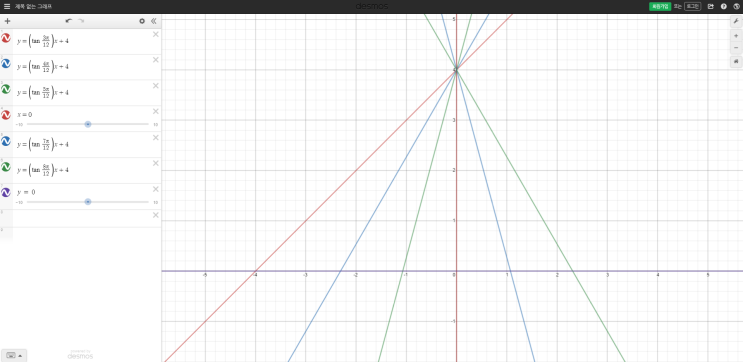Open the share graph icon
Viewport: 743px width, 362px height.
(710, 7)
